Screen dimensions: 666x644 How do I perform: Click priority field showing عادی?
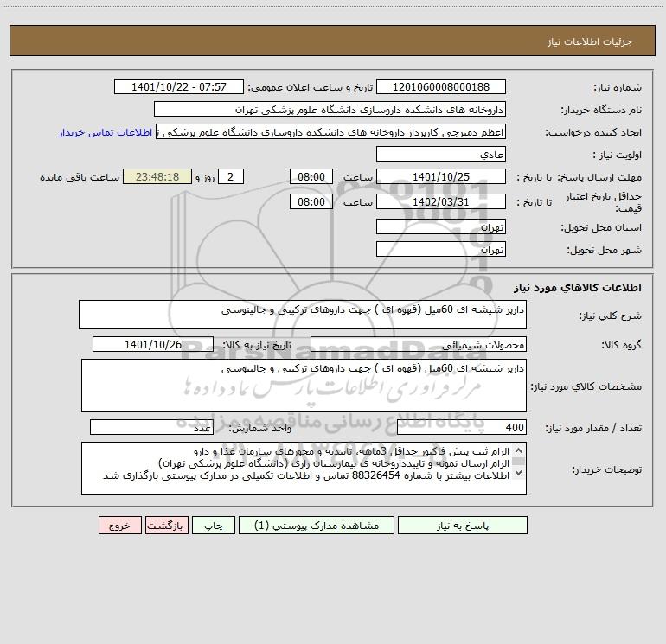[x=441, y=154]
